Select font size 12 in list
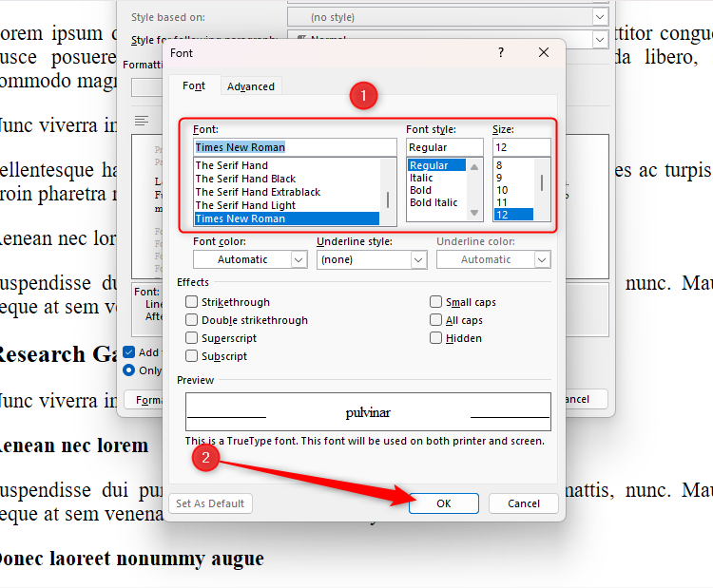The height and width of the screenshot is (588, 713). [x=513, y=215]
